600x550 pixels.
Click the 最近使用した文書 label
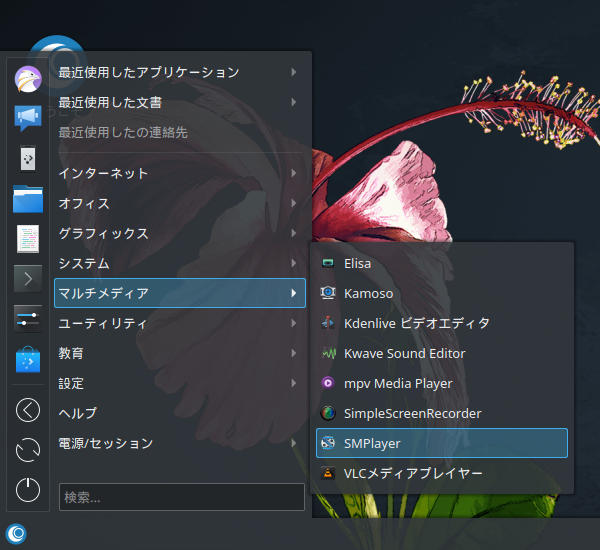[110, 103]
